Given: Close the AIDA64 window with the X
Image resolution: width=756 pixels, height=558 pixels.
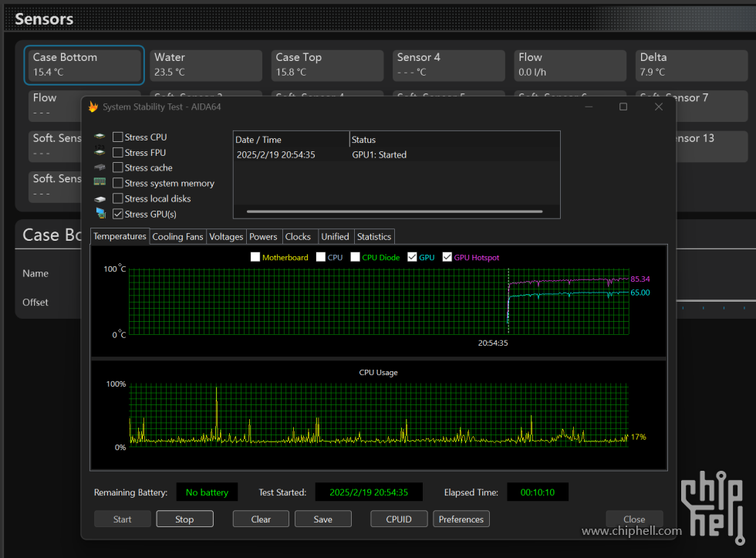Looking at the screenshot, I should pos(659,107).
